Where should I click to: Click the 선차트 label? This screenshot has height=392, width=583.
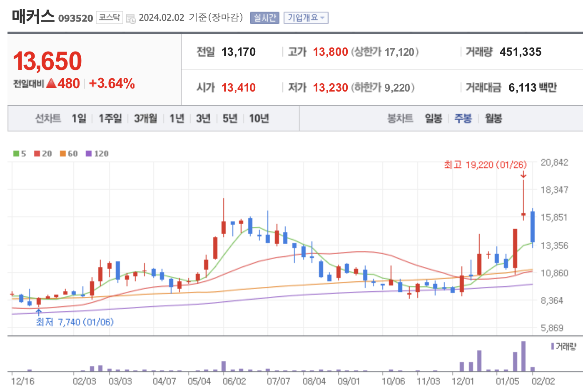coord(48,119)
